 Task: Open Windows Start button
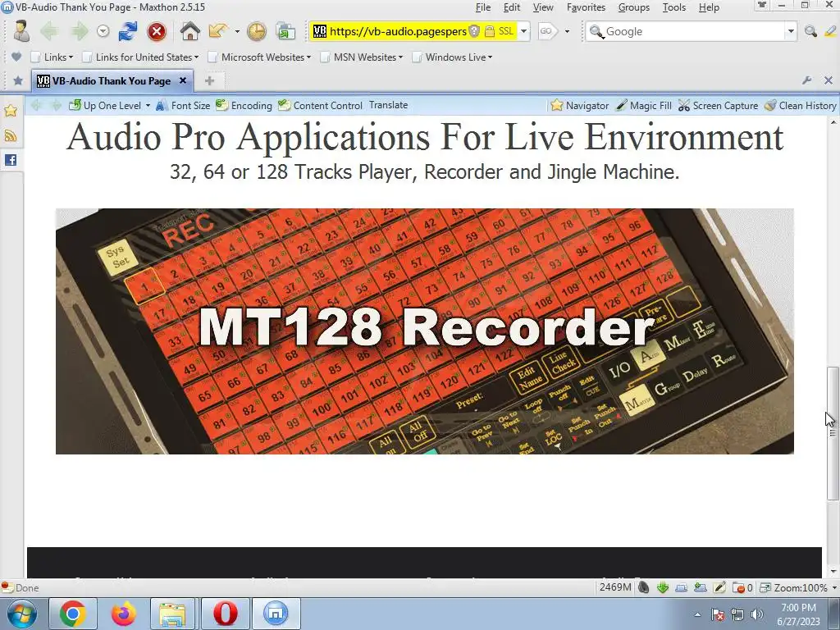21,614
